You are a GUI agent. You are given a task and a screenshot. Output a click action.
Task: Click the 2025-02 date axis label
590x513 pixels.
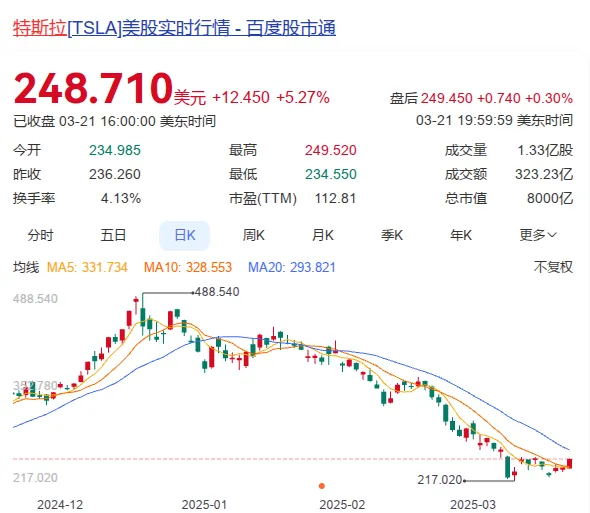[342, 505]
